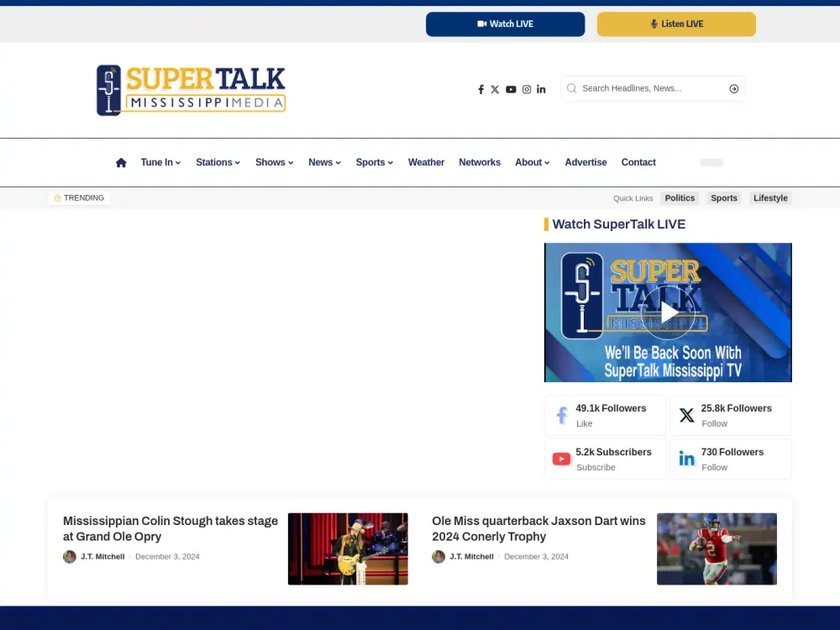The image size is (840, 630).
Task: Expand the Sports navigation dropdown
Action: [x=374, y=162]
